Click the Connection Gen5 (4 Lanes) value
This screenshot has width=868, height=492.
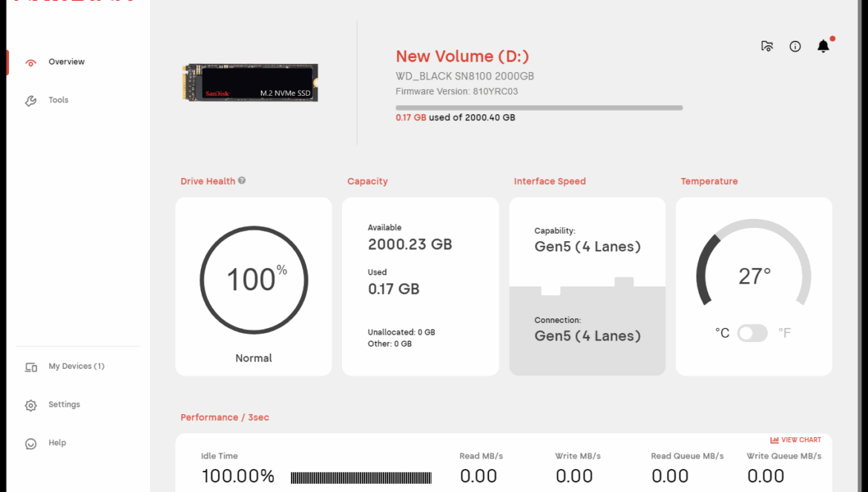(x=588, y=335)
